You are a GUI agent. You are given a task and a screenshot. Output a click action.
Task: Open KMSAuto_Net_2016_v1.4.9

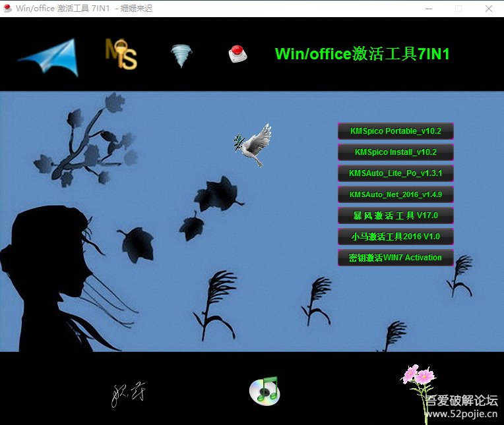[396, 194]
